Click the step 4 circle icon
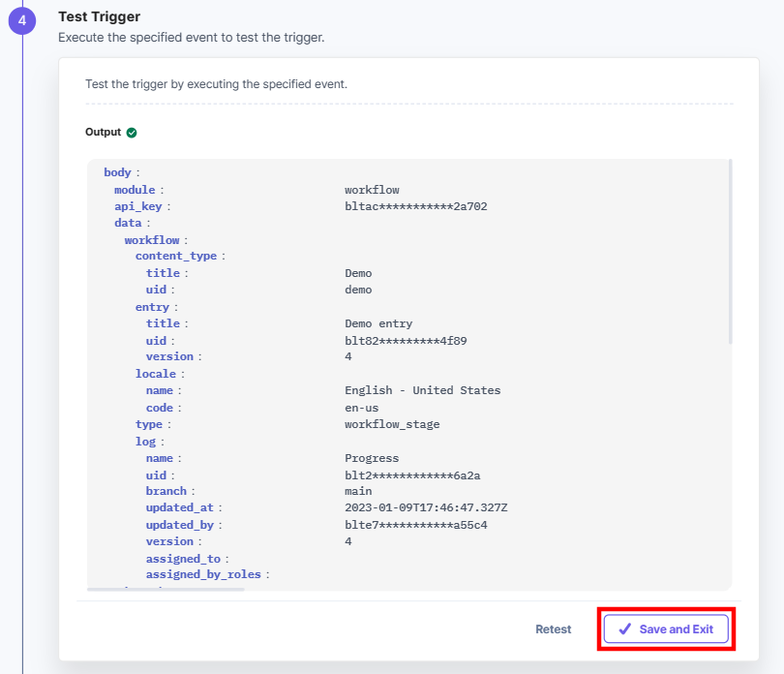The width and height of the screenshot is (784, 674). [x=22, y=21]
